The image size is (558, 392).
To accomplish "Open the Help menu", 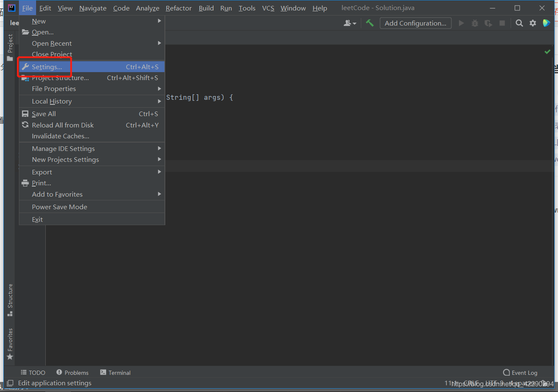I will [320, 8].
